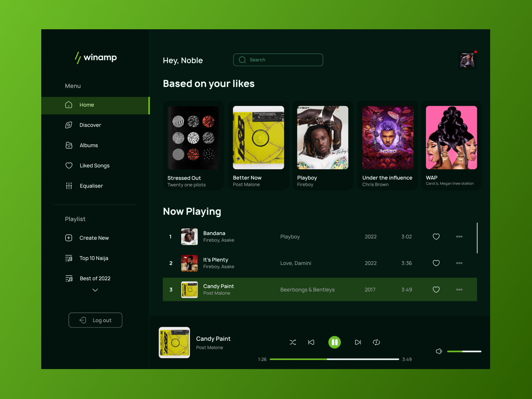Image resolution: width=532 pixels, height=399 pixels.
Task: Click the Create New playlist icon
Action: (68, 238)
